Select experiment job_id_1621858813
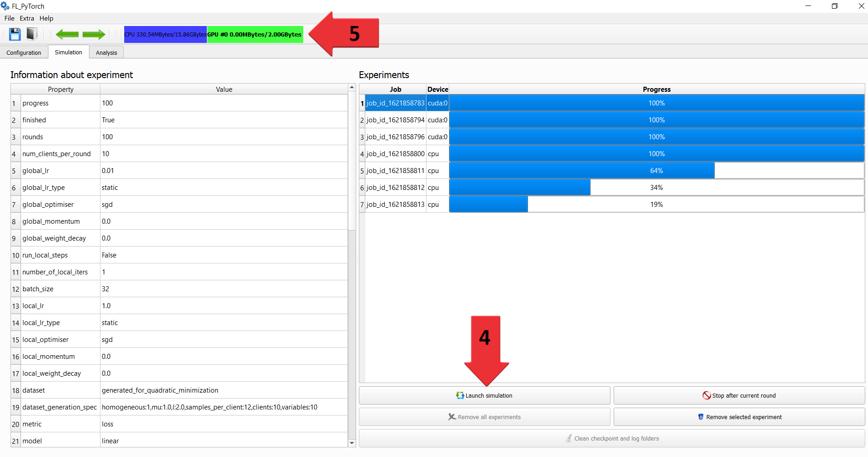This screenshot has height=457, width=868. click(x=395, y=205)
